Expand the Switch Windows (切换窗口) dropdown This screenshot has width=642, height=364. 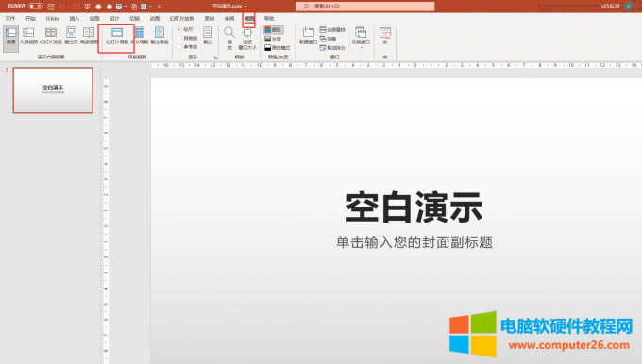point(361,38)
